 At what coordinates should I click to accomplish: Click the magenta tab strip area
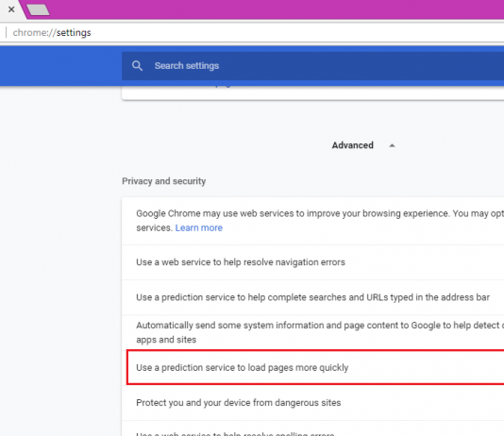pyautogui.click(x=277, y=9)
